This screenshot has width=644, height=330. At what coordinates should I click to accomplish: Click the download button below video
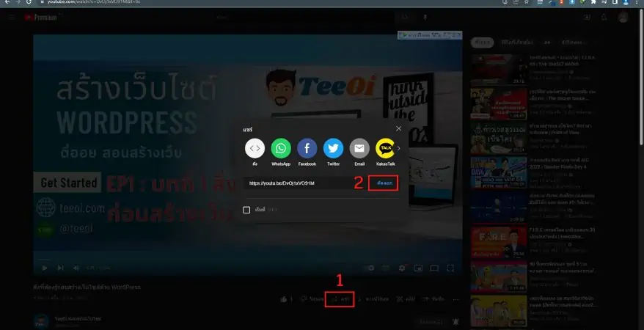click(373, 299)
